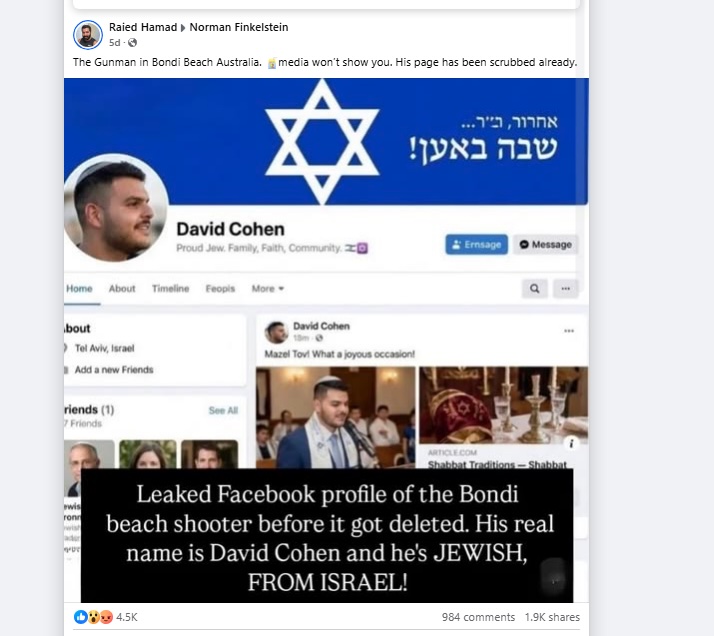The image size is (714, 636).
Task: Expand the More dropdown in profile tabs
Action: 268,289
